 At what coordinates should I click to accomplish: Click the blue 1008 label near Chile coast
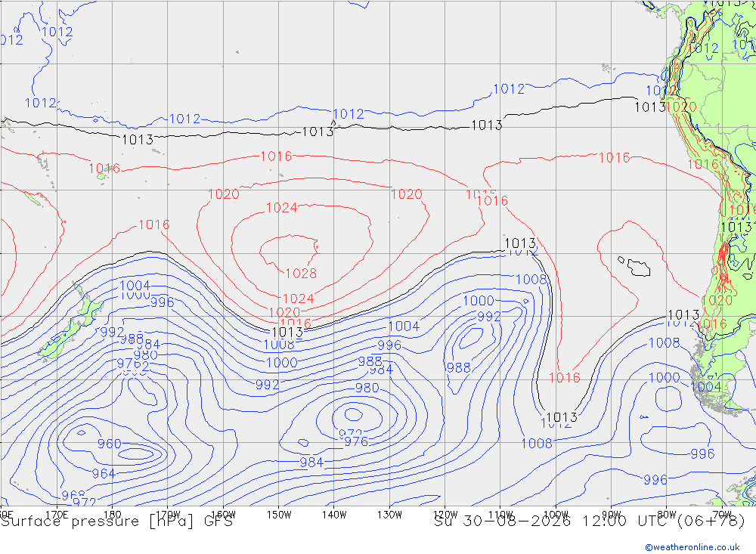(665, 343)
